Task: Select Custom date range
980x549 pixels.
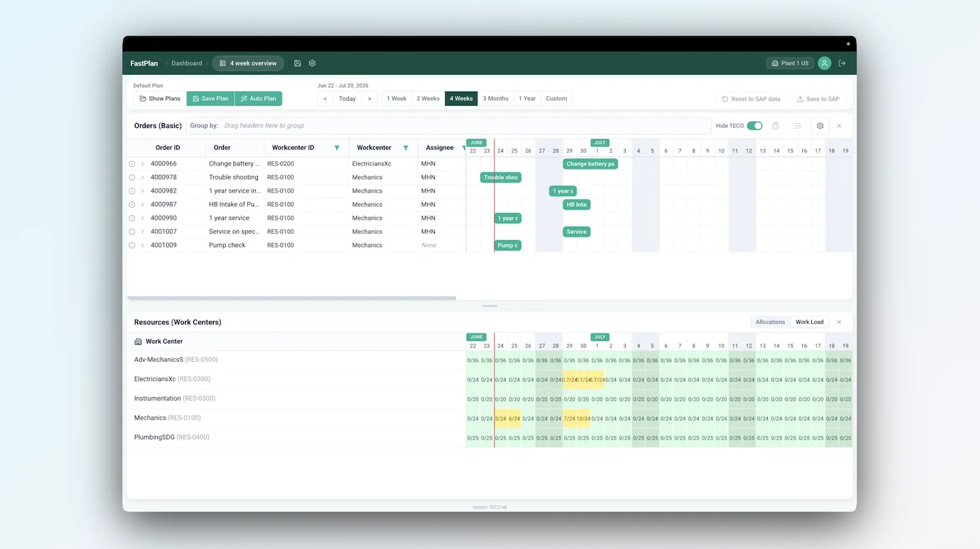Action: click(x=557, y=99)
